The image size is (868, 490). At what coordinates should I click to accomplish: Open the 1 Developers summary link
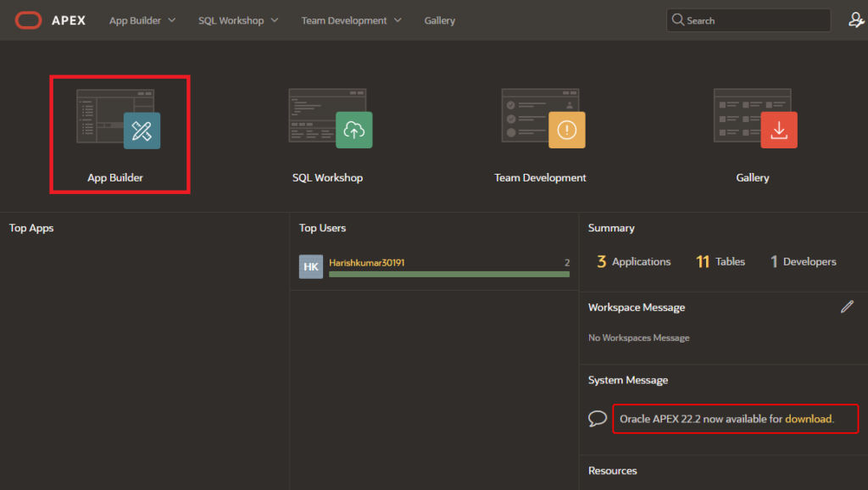803,262
